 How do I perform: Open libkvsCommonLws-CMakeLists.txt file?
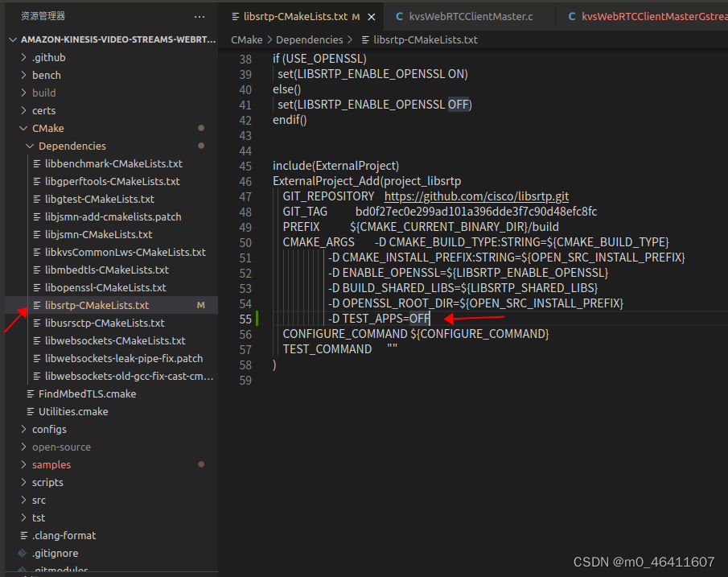[x=125, y=252]
